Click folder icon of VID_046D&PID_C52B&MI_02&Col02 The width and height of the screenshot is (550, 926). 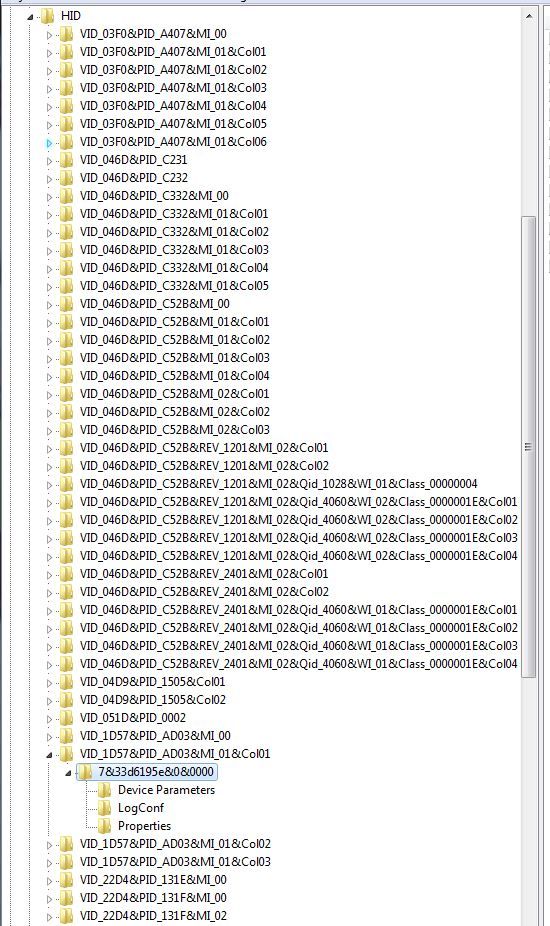(x=66, y=412)
